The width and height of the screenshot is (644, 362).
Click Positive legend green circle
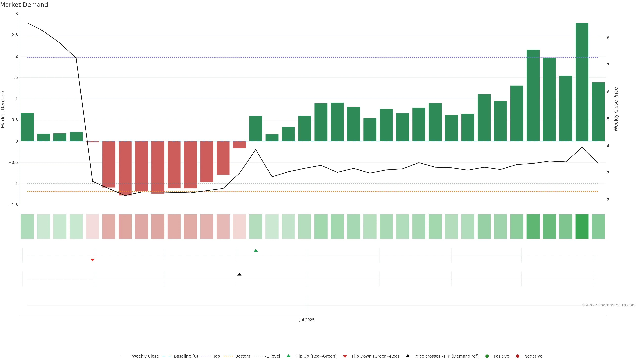487,356
